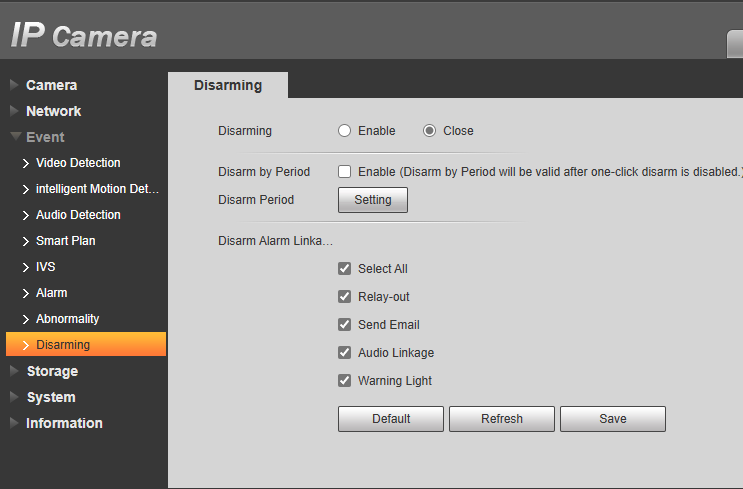Expand the System menu triangle

(x=15, y=397)
